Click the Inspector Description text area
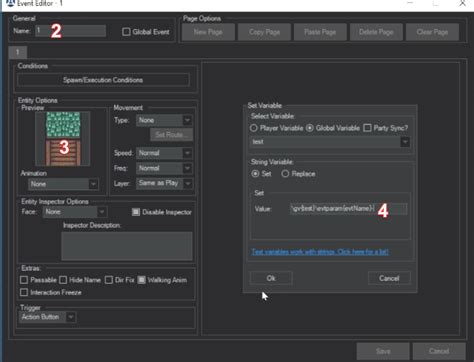The width and height of the screenshot is (474, 362). tap(127, 246)
